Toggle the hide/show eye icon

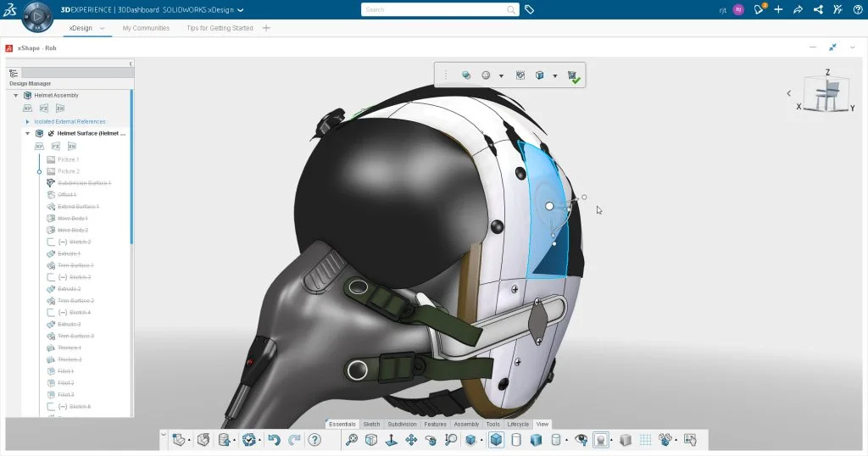[x=581, y=440]
